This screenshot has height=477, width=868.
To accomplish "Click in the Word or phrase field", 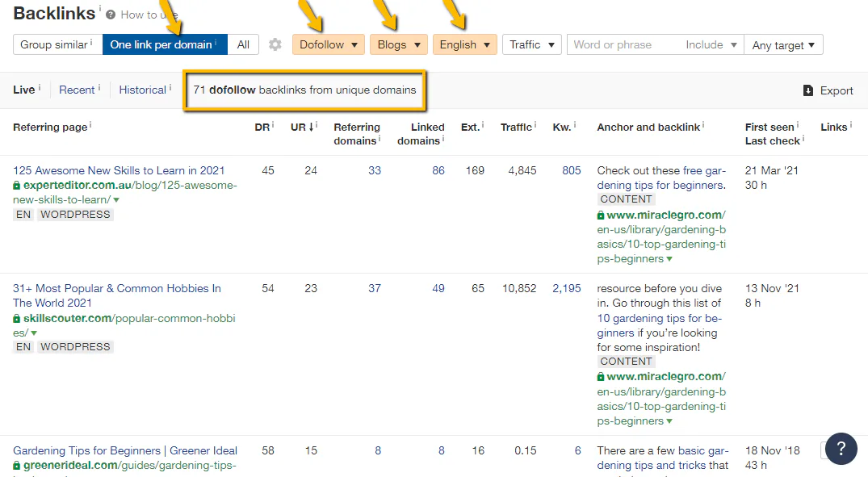I will 623,45.
